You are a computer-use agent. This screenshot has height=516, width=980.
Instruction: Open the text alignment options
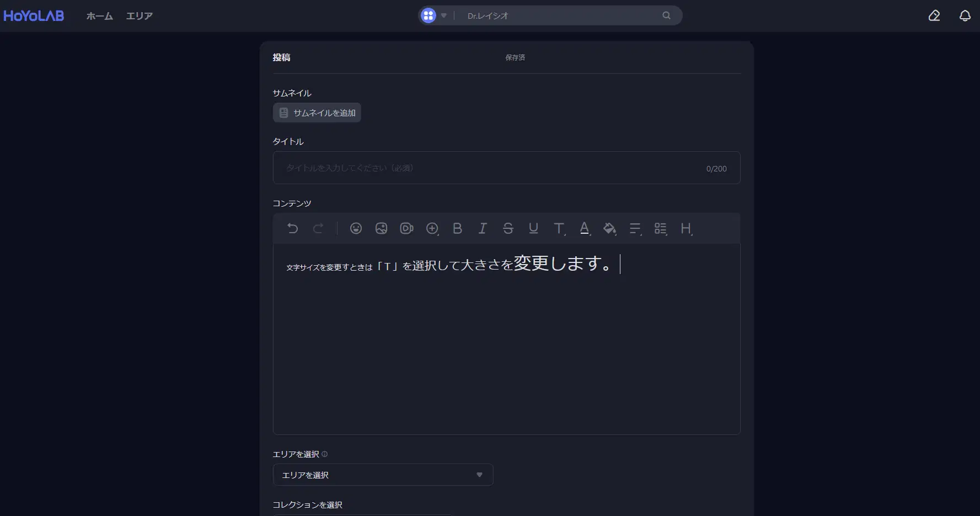click(635, 228)
